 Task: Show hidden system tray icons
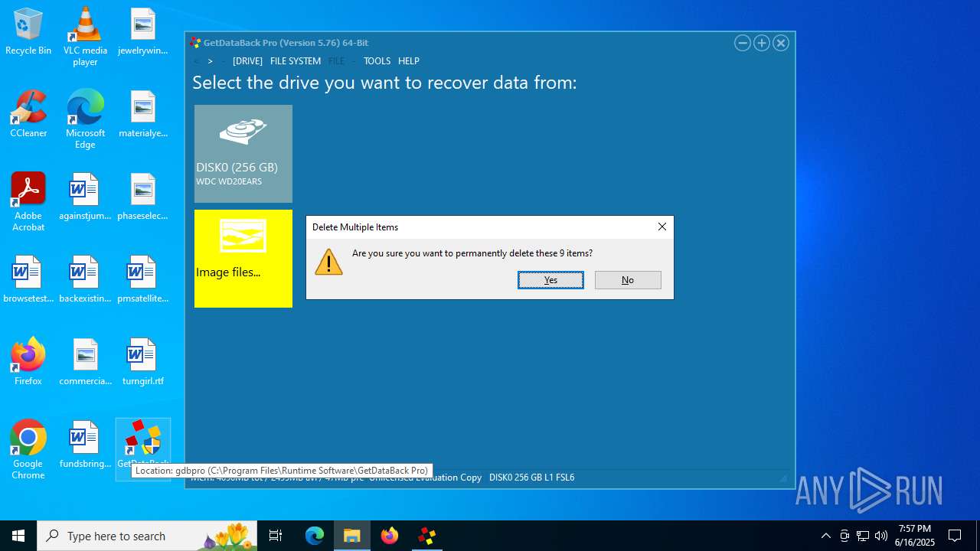[x=825, y=536]
